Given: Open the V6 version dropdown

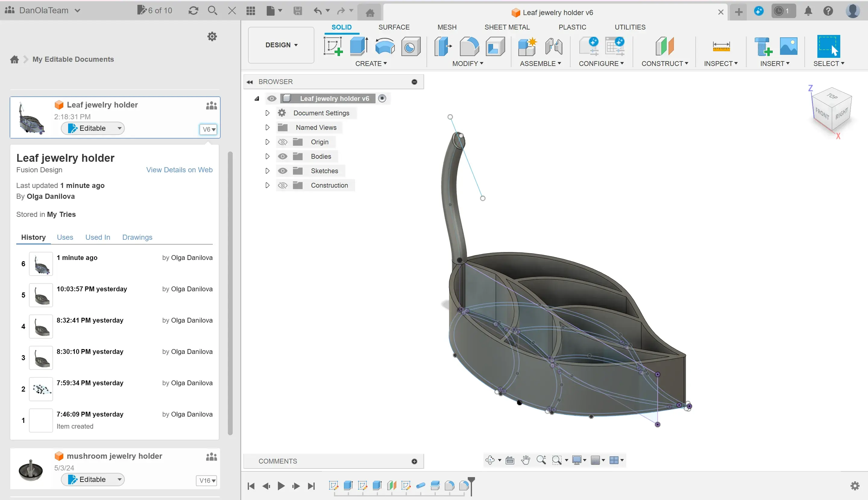Looking at the screenshot, I should tap(208, 130).
